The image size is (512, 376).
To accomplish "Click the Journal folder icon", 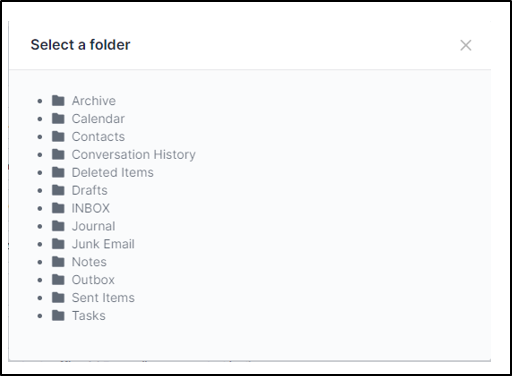I will 58,226.
